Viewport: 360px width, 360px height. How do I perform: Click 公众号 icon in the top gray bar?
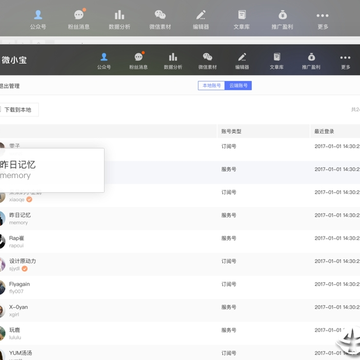(x=38, y=15)
